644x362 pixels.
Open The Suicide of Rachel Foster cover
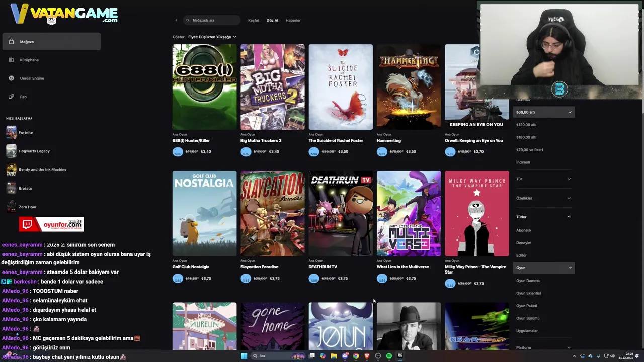coord(341,87)
